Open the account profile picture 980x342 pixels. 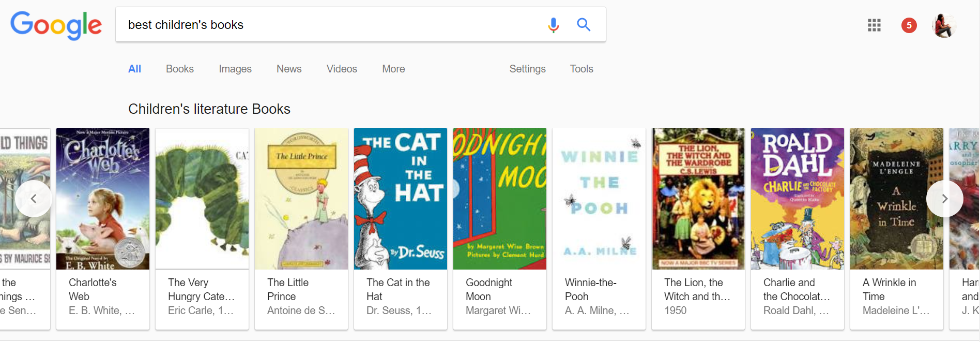944,25
